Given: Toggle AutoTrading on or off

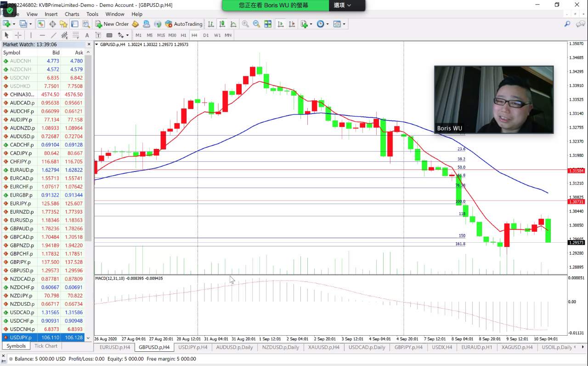Looking at the screenshot, I should point(184,24).
